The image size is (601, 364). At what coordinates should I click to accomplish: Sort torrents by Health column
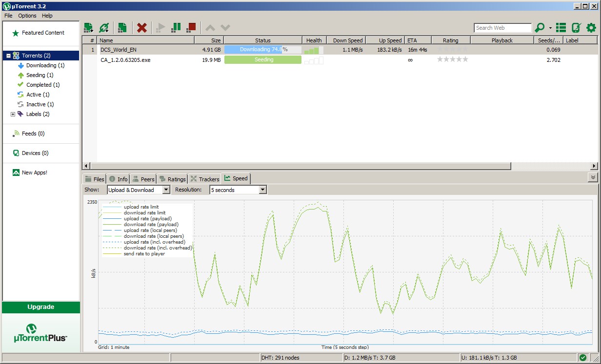click(x=314, y=40)
